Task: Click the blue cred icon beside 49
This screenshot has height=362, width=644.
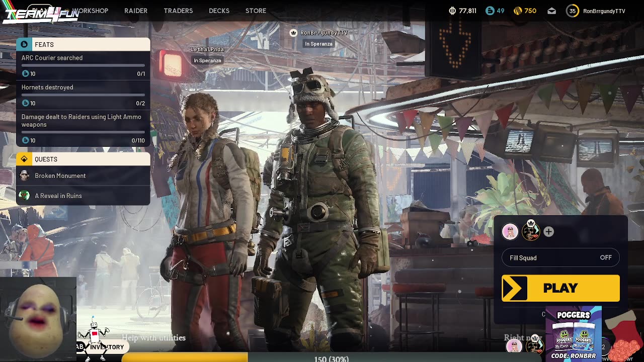Action: pos(490,11)
